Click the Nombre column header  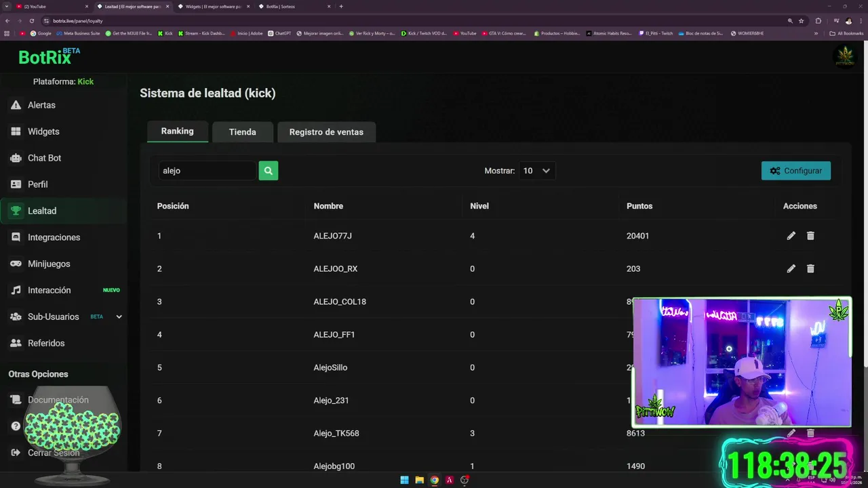(328, 206)
